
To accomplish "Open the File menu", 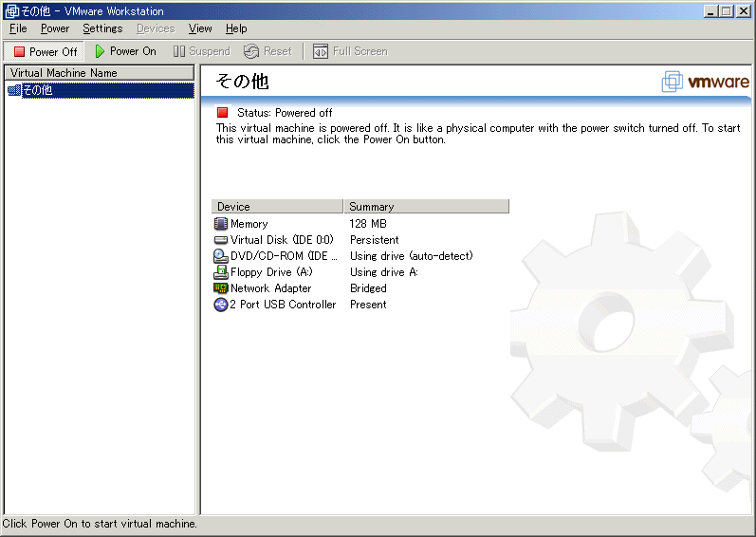I will [x=18, y=28].
